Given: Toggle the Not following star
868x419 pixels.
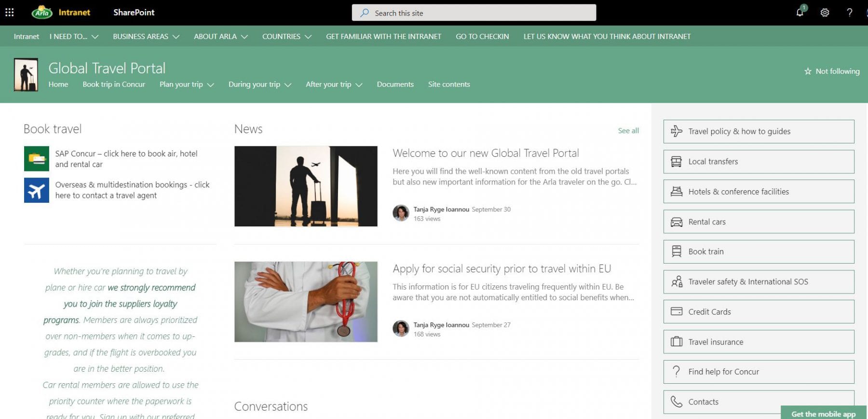Looking at the screenshot, I should tap(832, 71).
